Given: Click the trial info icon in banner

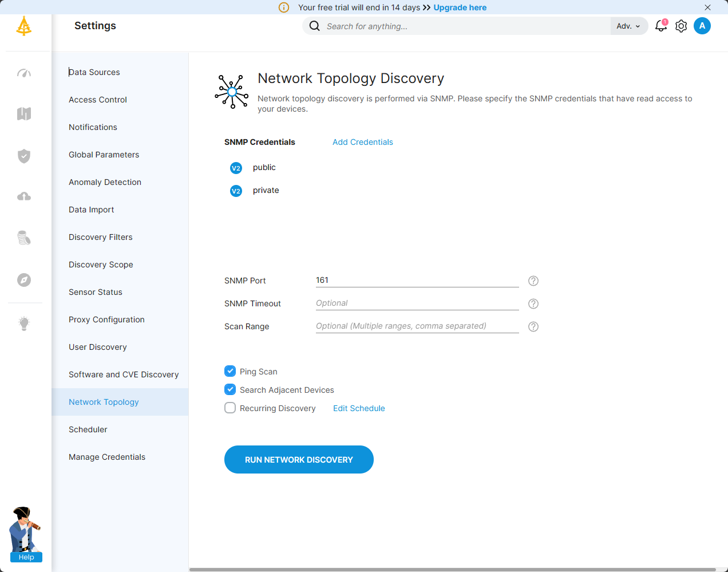Looking at the screenshot, I should [x=284, y=7].
